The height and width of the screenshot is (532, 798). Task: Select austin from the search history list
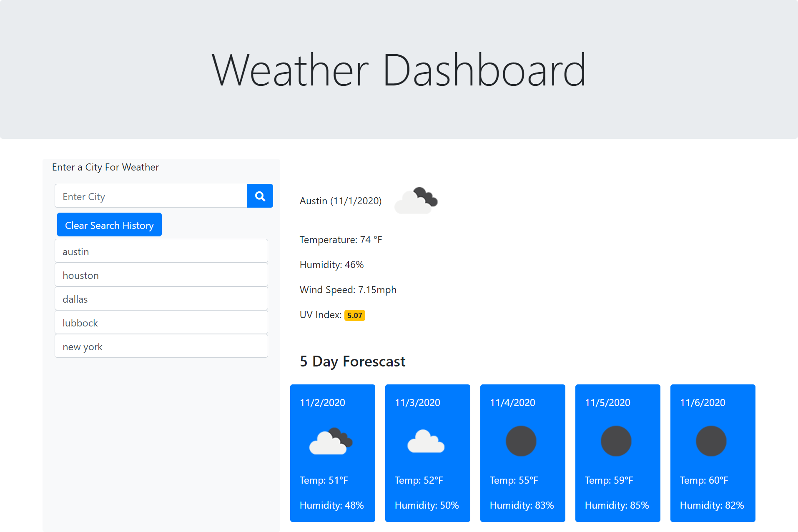(x=161, y=251)
